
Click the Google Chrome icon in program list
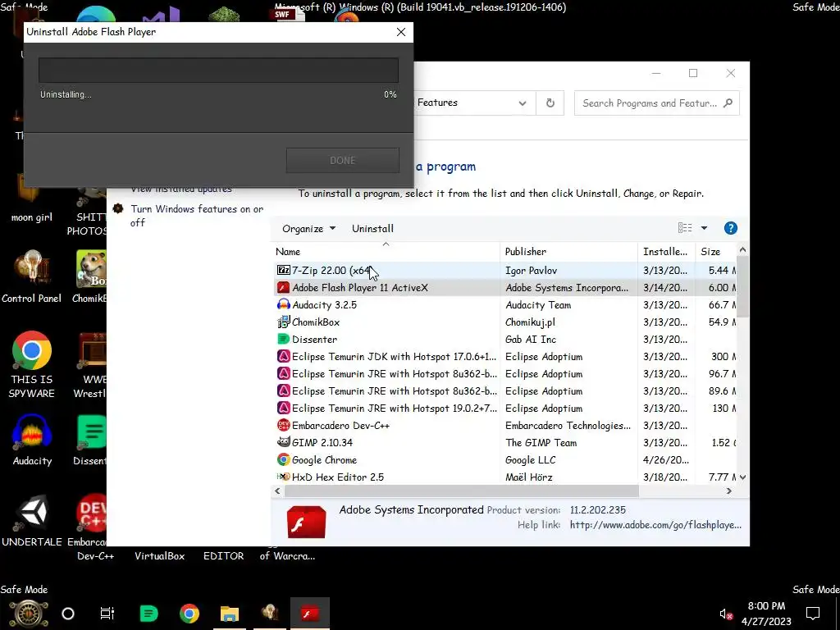point(283,459)
